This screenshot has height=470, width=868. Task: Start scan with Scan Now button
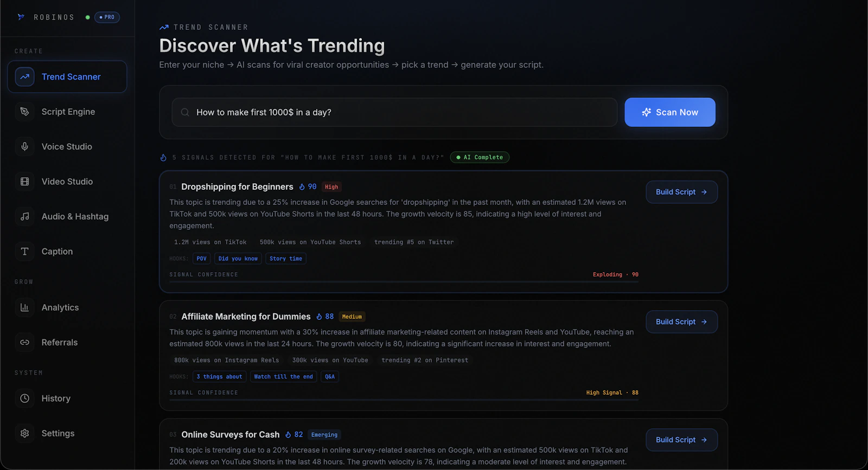pos(670,112)
